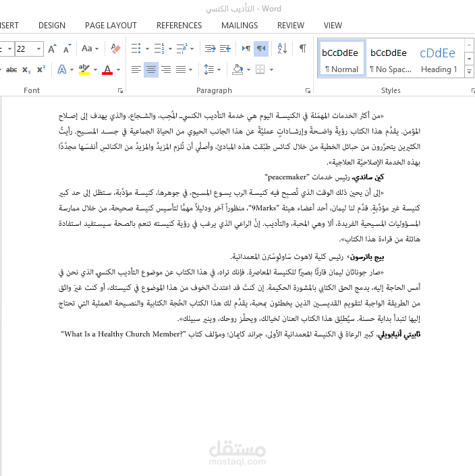Open the Styles pane launcher

(x=473, y=90)
